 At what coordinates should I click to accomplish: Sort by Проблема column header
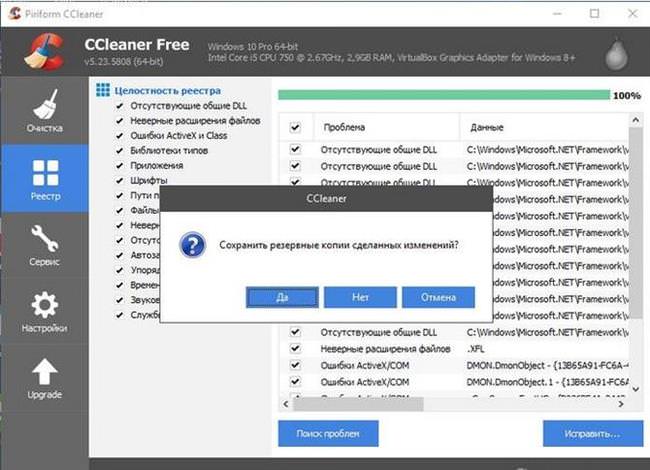(386, 127)
